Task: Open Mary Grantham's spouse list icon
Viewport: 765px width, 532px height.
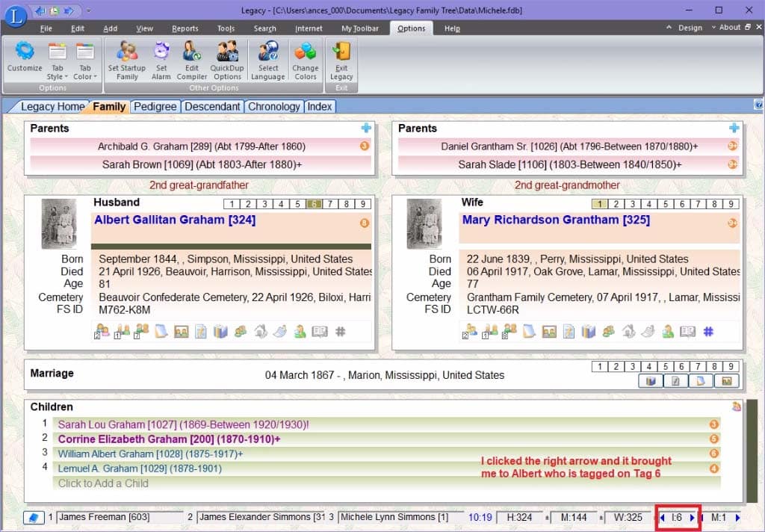Action: tap(470, 332)
